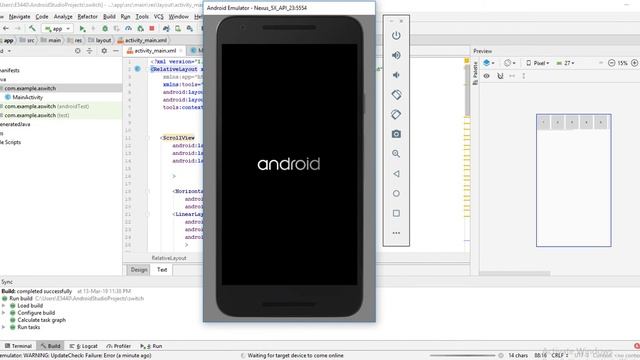This screenshot has height=360, width=640.
Task: Select com.example.aswitch (androidTest) package
Action: click(47, 106)
